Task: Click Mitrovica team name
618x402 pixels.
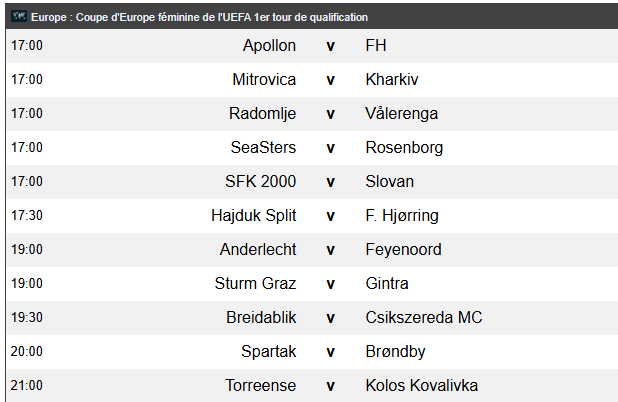Action: [x=264, y=80]
